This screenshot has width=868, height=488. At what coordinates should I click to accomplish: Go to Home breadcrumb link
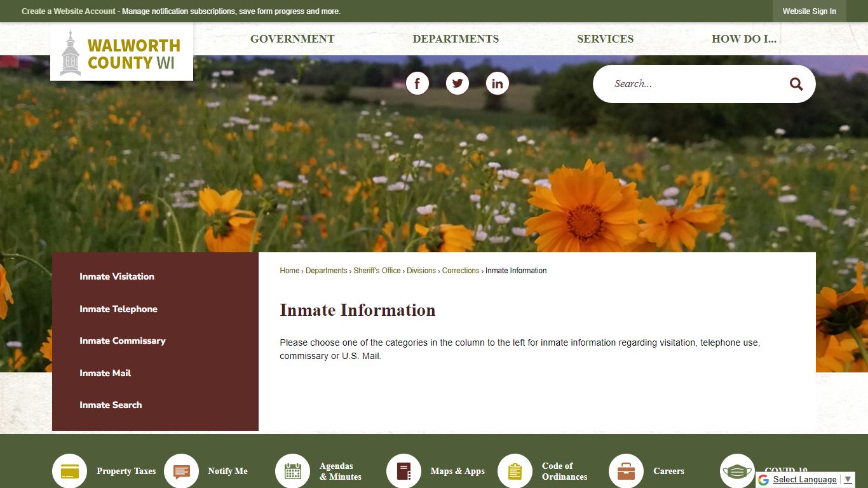click(290, 271)
